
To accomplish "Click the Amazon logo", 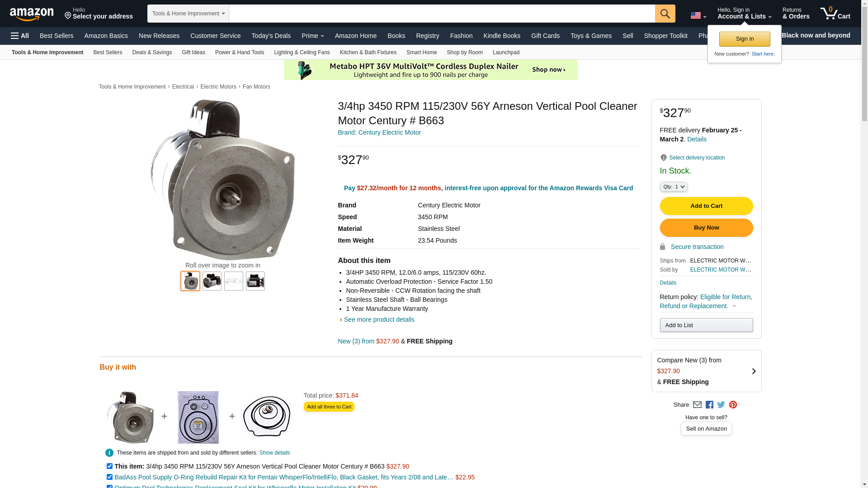I will (x=32, y=14).
